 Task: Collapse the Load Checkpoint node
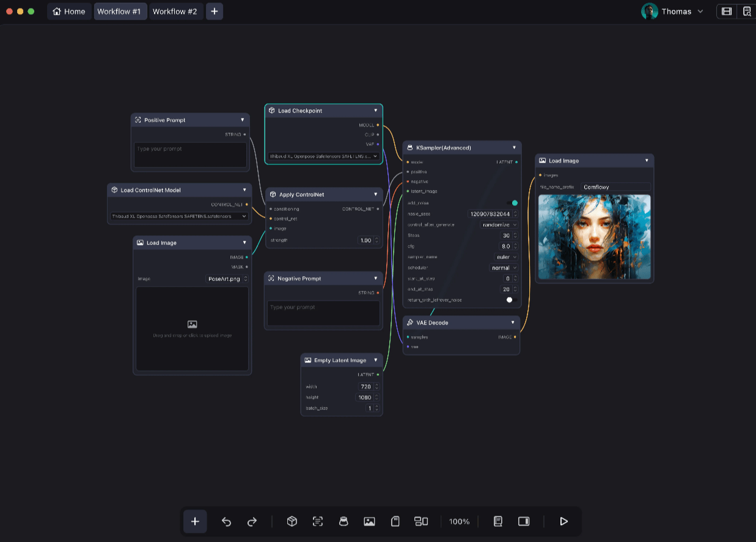(x=376, y=111)
